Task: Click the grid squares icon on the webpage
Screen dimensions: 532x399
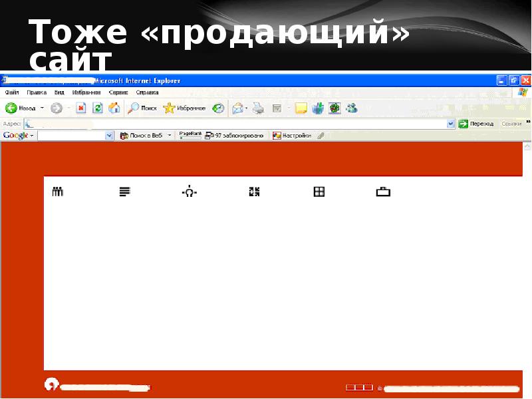Action: [x=319, y=192]
